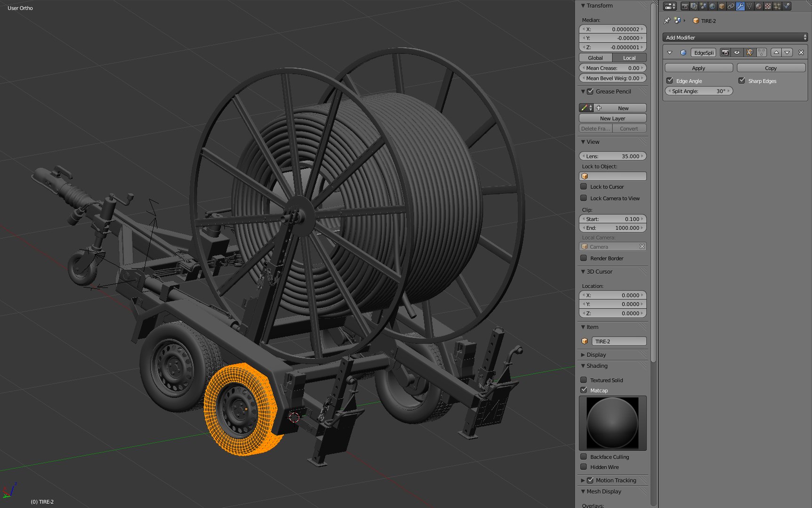
Task: Switch transform orientation to Global
Action: [595, 58]
